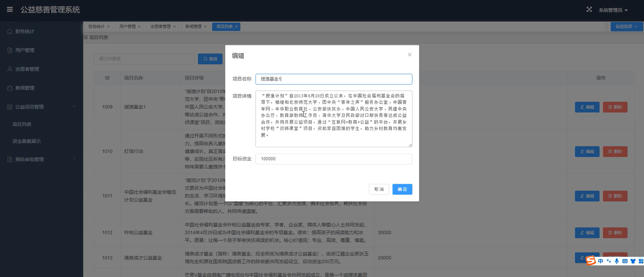Image resolution: width=644 pixels, height=277 pixels.
Task: Close the 编辑 dialog with the X
Action: click(x=410, y=54)
